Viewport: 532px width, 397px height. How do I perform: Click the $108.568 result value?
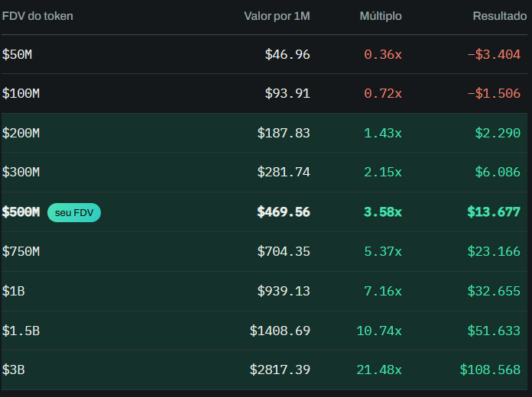coord(490,370)
